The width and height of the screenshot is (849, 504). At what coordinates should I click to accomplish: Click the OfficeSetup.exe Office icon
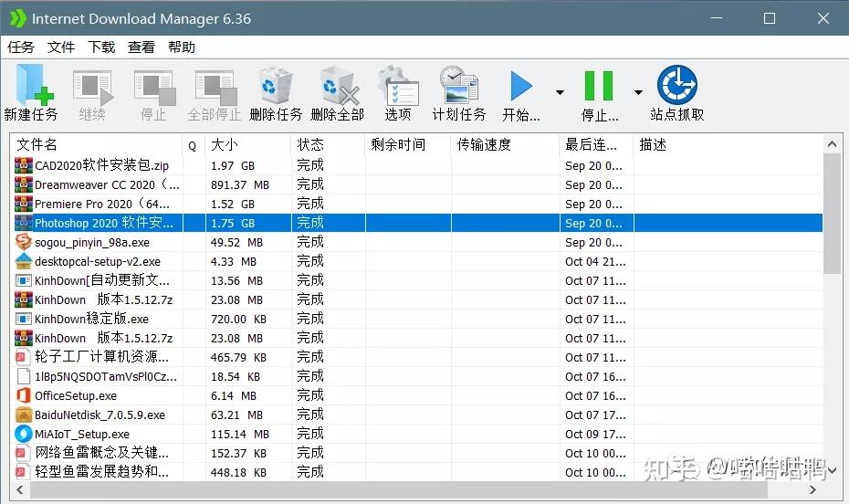(24, 395)
